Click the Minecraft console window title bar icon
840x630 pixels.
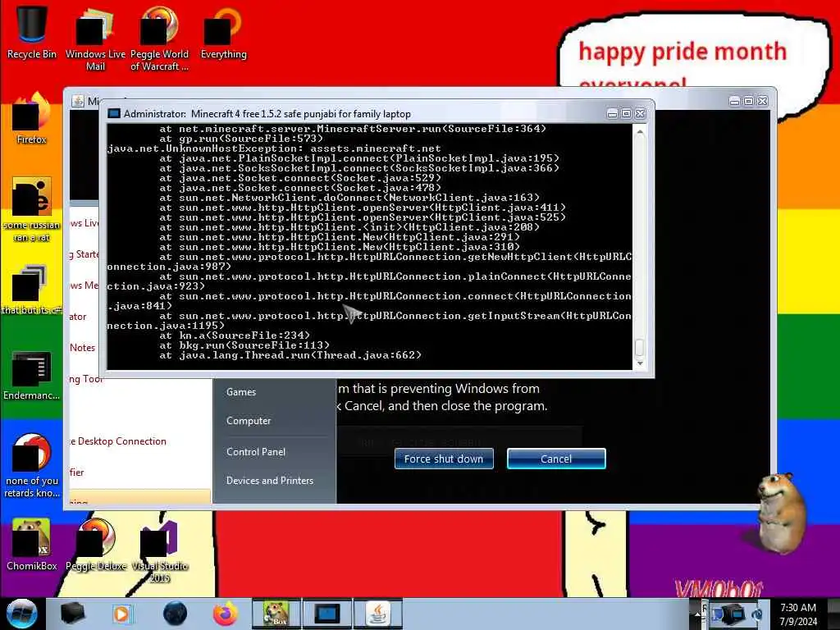(113, 113)
